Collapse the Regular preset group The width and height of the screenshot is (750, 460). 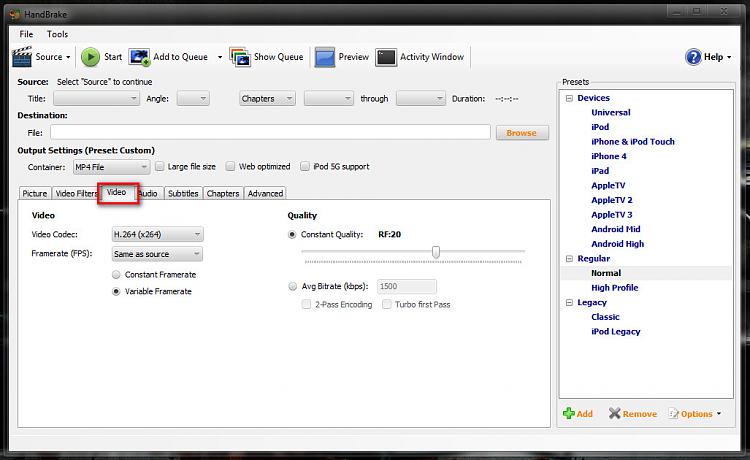[569, 259]
